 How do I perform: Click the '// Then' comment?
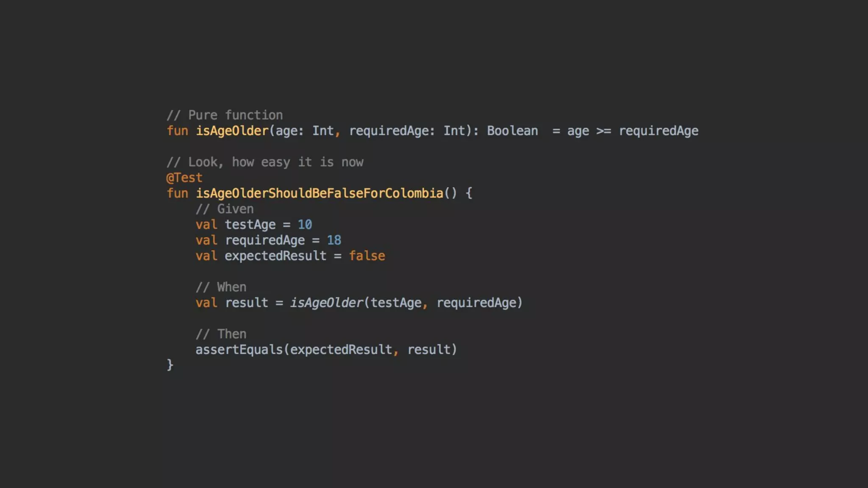[221, 334]
